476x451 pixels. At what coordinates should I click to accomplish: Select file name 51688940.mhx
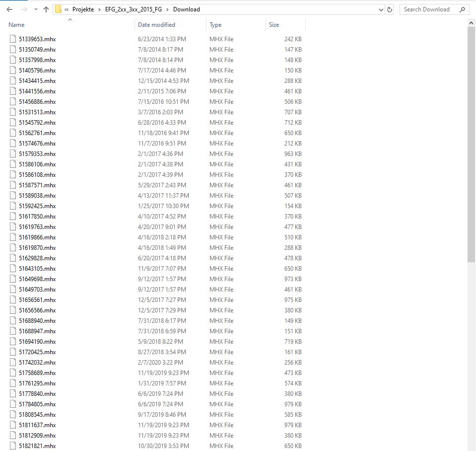point(37,321)
